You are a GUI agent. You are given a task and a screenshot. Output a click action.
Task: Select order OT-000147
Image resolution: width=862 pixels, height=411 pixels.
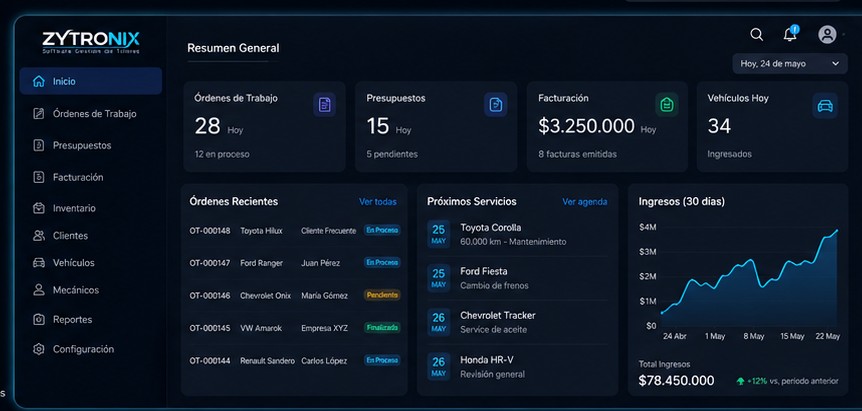(210, 263)
